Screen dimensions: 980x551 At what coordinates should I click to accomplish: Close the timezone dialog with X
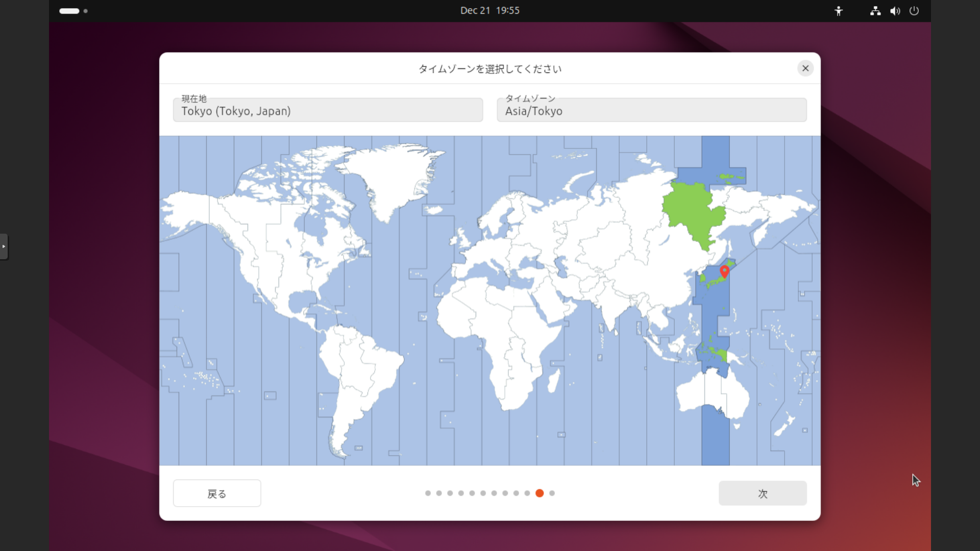click(x=805, y=68)
